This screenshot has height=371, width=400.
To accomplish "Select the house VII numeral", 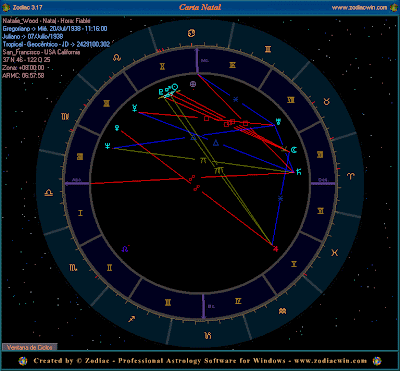I will 320,154.
